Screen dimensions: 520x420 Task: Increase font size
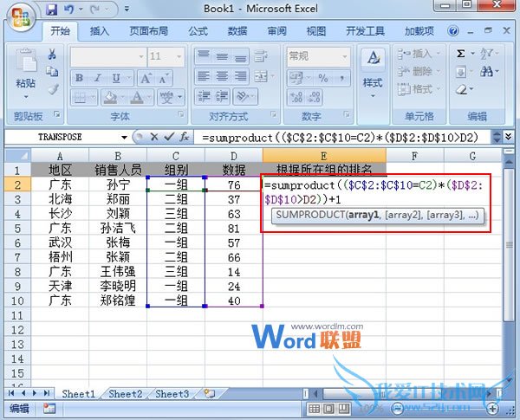146,78
